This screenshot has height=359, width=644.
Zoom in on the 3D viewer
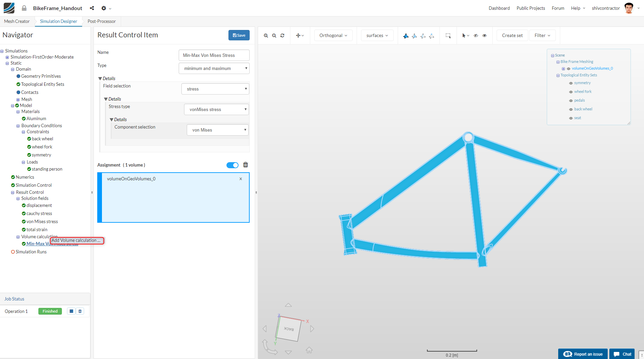pyautogui.click(x=266, y=36)
